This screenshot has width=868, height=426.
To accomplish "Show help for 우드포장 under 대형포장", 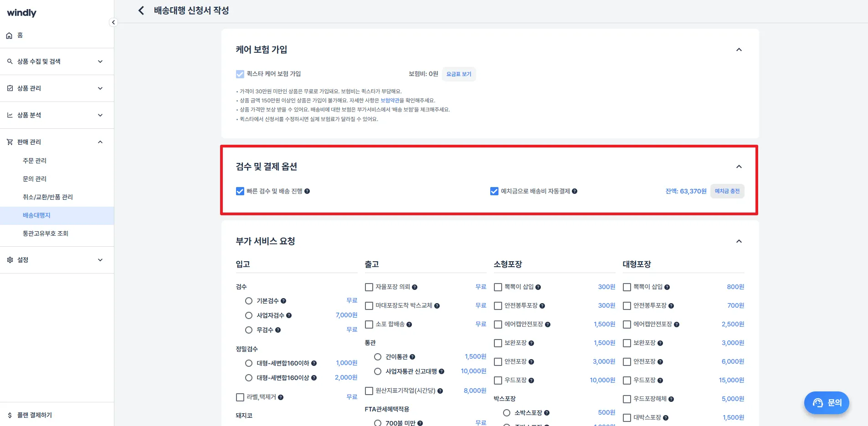I will pos(660,380).
